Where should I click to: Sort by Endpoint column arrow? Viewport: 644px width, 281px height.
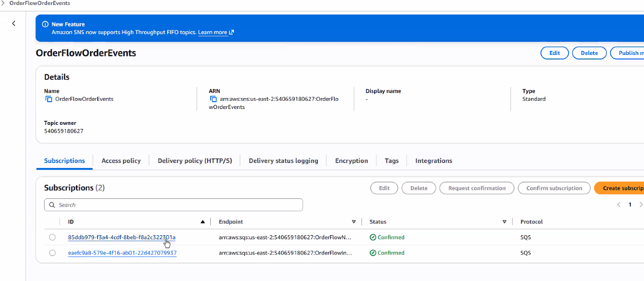[354, 222]
